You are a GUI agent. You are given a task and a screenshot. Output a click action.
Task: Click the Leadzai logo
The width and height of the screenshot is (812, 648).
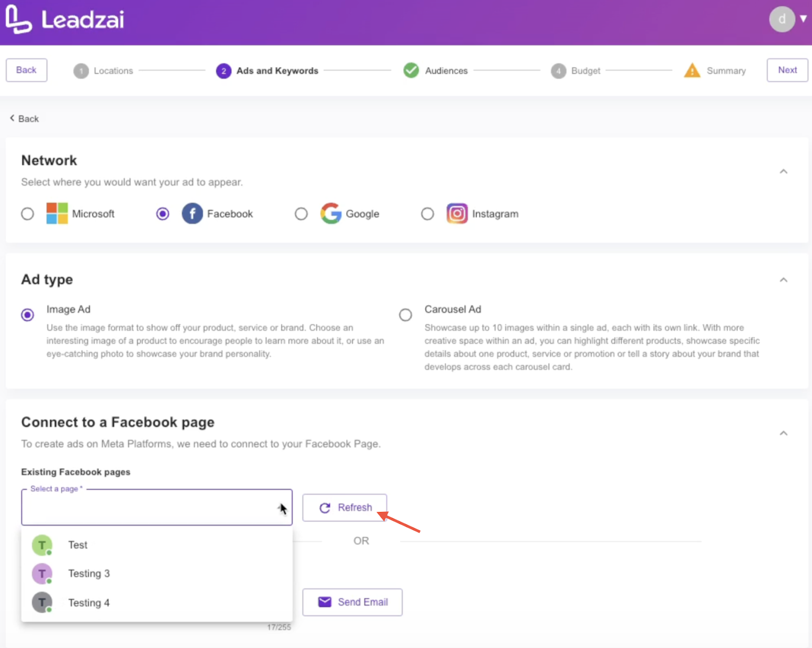point(64,19)
